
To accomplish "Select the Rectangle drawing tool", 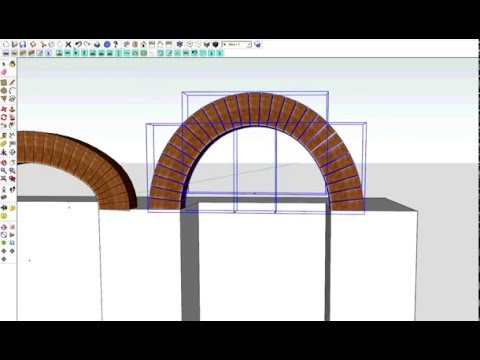I will coord(4,82).
